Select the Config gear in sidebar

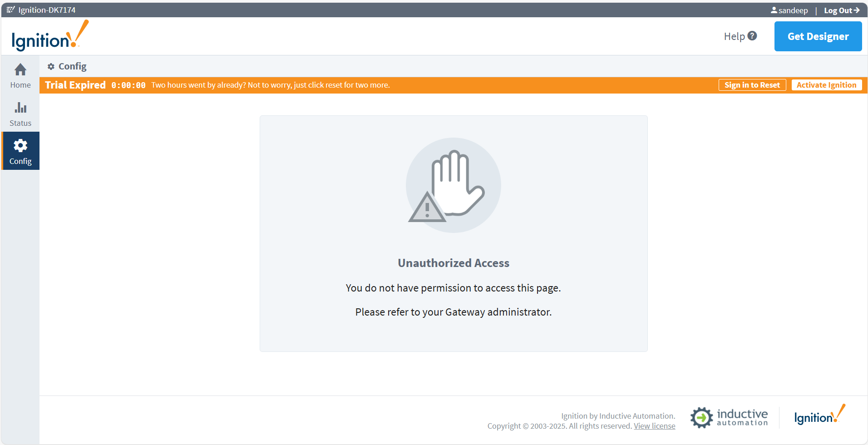tap(20, 151)
